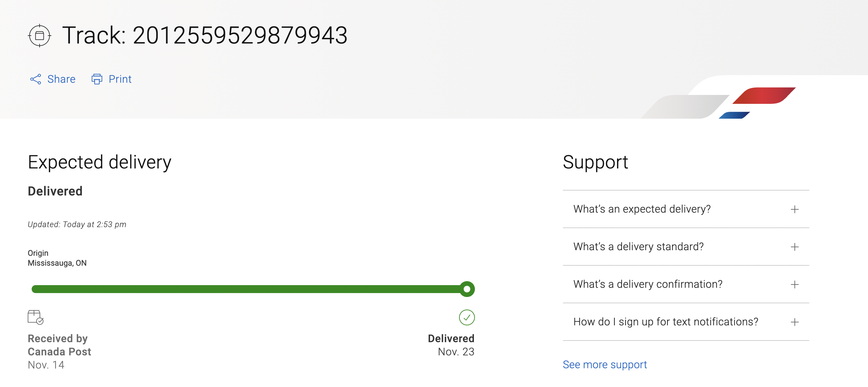Expand "How do I sign up for text notifications?"

[666, 322]
